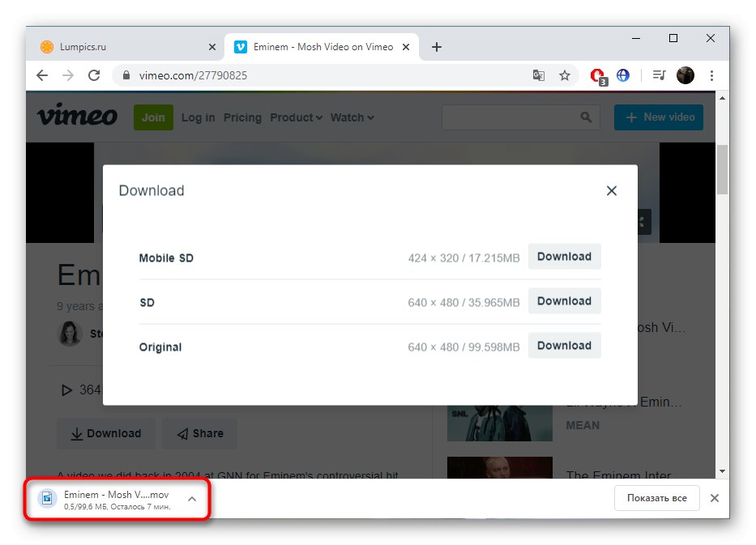Click the page scrollbar up arrow

tap(722, 98)
